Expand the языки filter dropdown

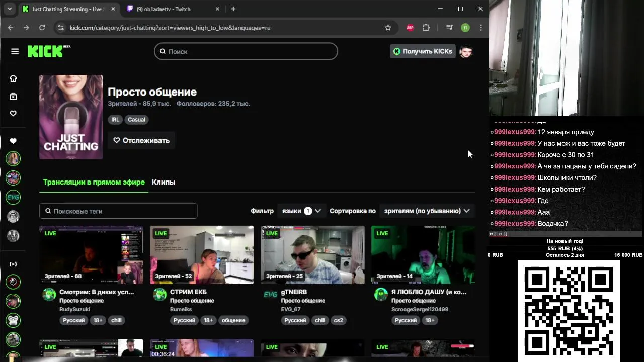coord(301,211)
